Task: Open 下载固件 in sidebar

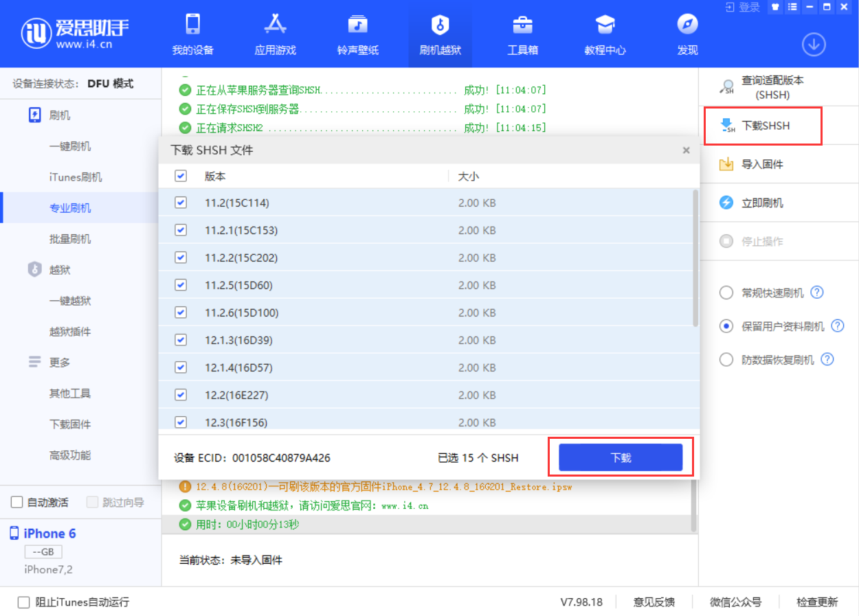Action: point(70,424)
